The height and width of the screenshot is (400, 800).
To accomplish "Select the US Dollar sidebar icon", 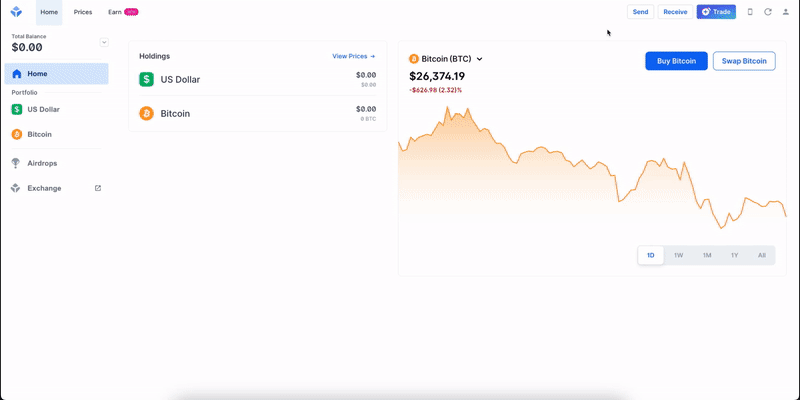I will click(17, 109).
